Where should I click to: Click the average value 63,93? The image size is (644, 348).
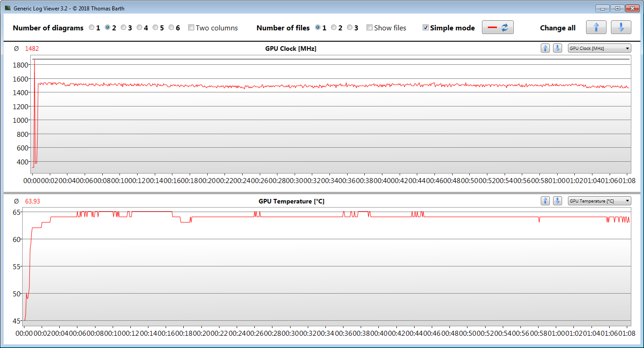click(33, 201)
